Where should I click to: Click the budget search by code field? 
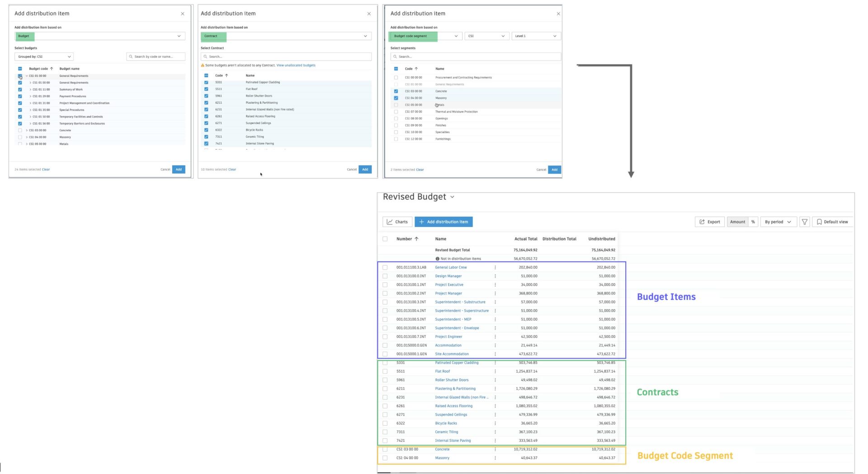click(x=156, y=57)
